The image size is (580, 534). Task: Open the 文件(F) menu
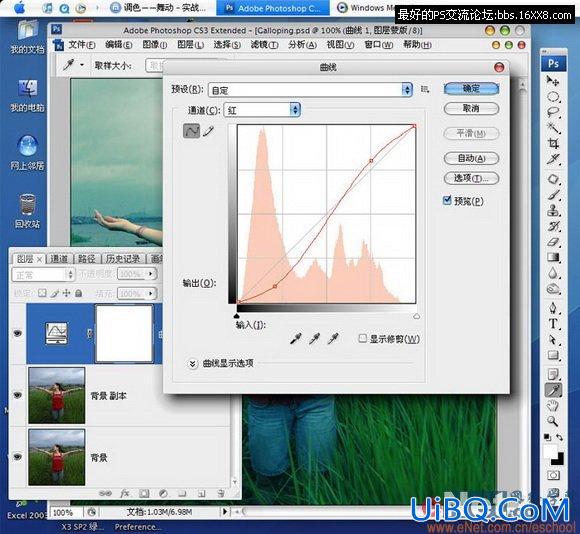[82, 45]
